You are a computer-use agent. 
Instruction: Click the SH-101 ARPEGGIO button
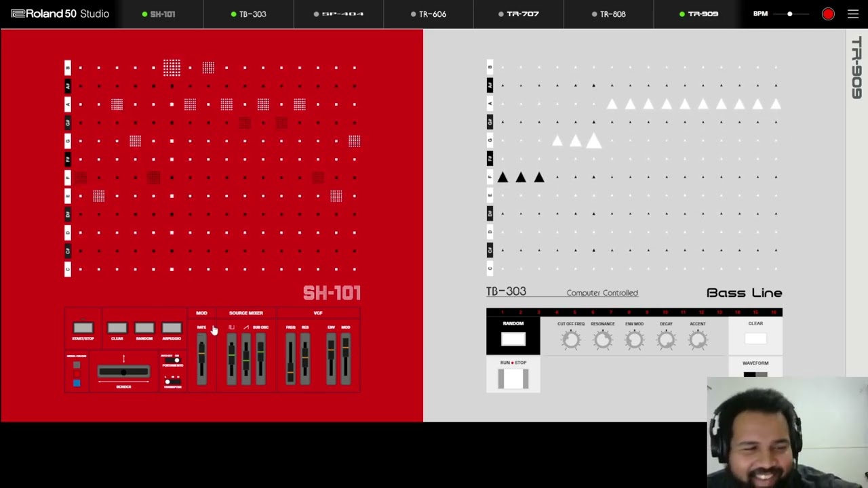[x=172, y=328]
